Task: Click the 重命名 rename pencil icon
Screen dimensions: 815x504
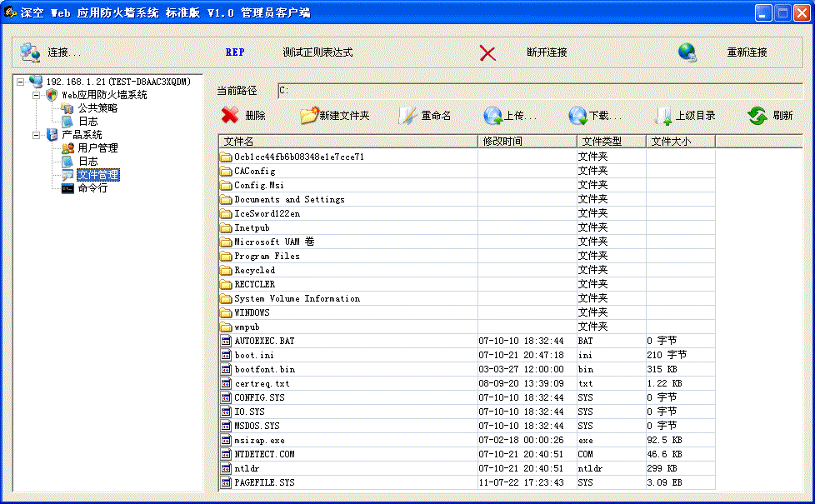Action: click(x=407, y=115)
